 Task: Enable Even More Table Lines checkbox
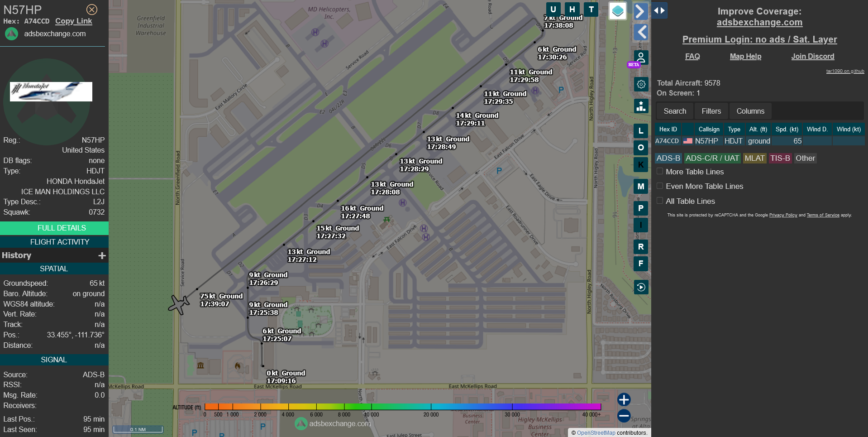click(660, 186)
